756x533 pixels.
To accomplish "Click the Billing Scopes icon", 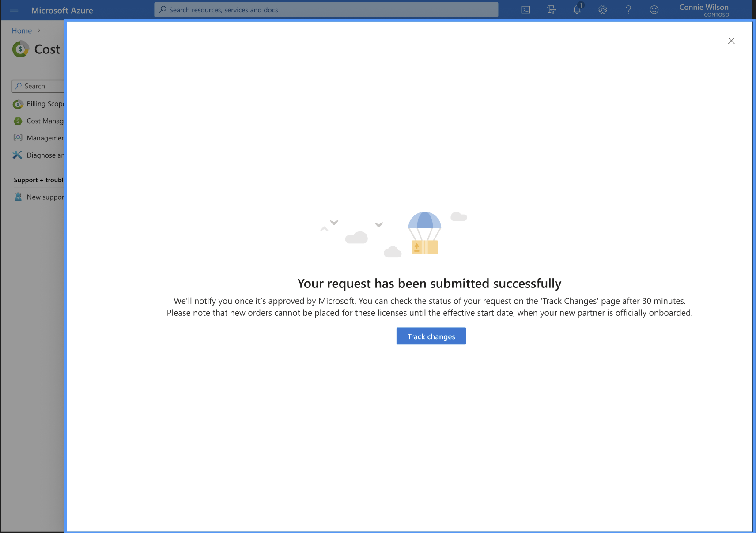I will coord(18,104).
